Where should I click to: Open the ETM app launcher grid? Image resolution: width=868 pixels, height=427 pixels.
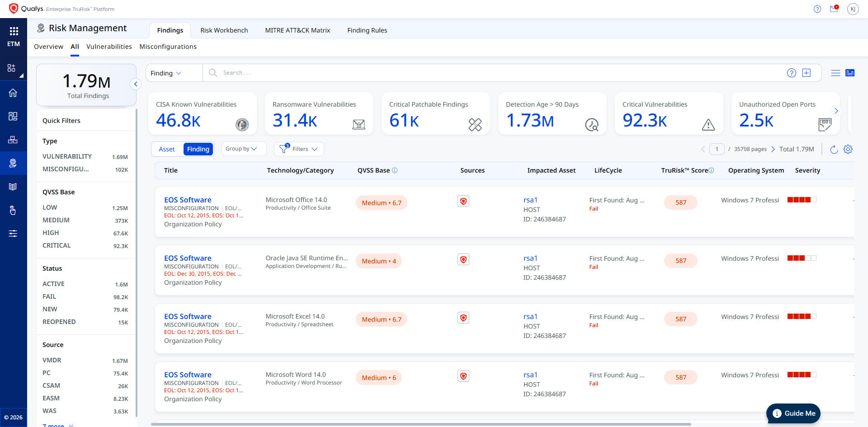[14, 31]
